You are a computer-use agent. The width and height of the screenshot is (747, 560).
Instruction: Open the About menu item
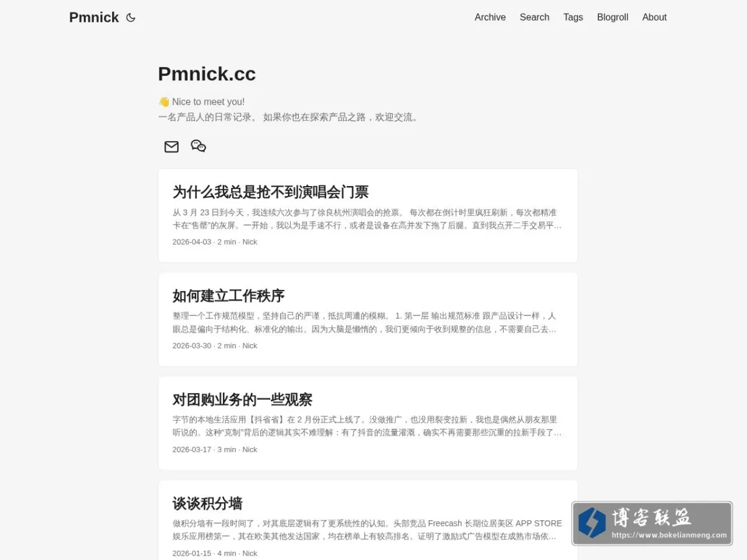point(654,17)
